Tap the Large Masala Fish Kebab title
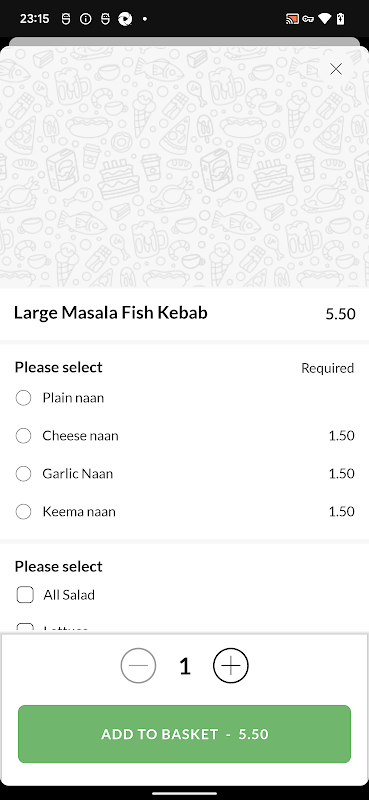This screenshot has height=800, width=369. point(111,313)
